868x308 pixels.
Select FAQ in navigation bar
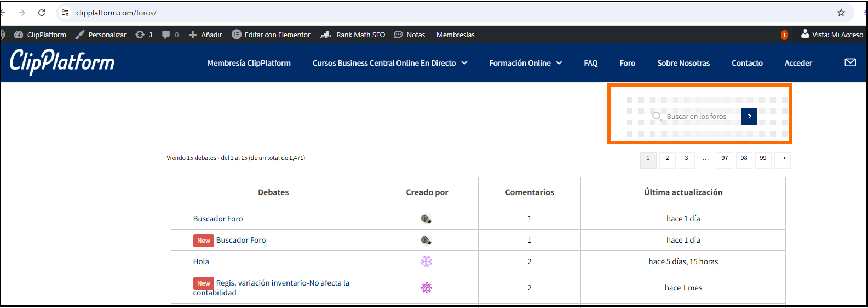[590, 63]
